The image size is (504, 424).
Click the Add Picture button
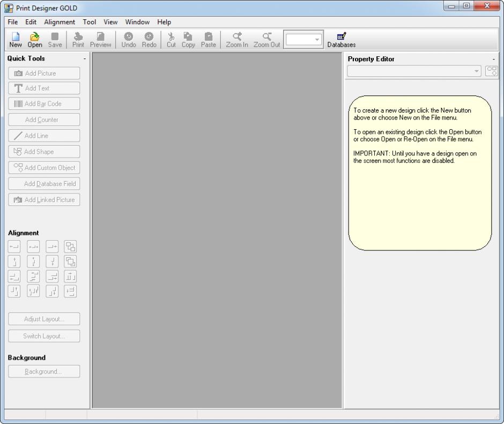44,73
